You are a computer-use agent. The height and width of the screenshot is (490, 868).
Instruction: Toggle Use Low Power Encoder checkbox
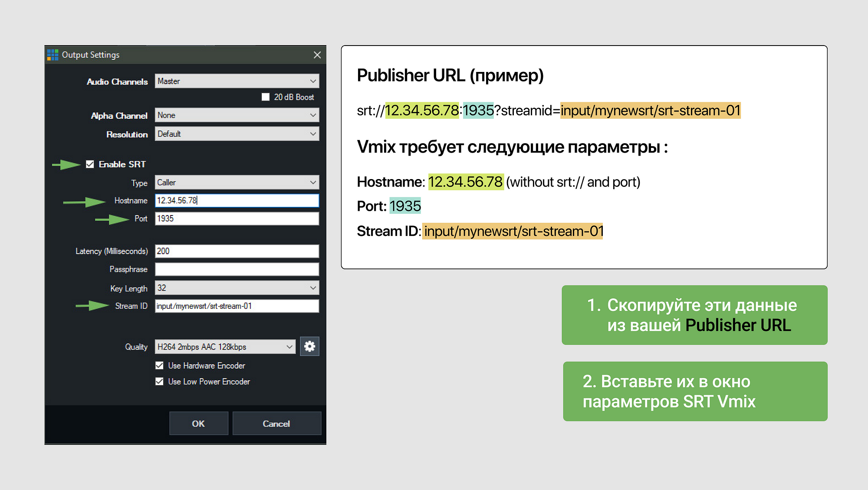[x=159, y=382]
